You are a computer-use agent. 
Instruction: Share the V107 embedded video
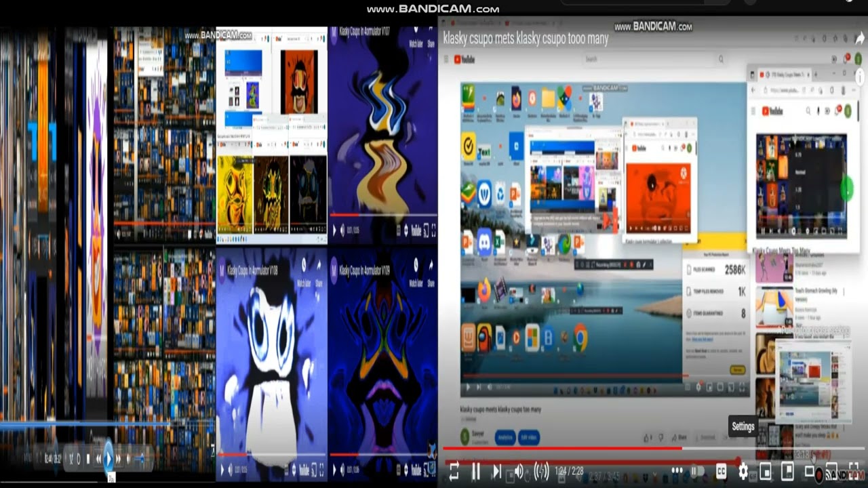[x=431, y=39]
